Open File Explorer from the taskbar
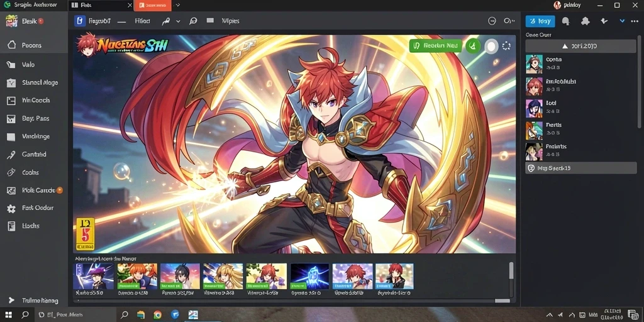The height and width of the screenshot is (322, 644). [x=142, y=315]
